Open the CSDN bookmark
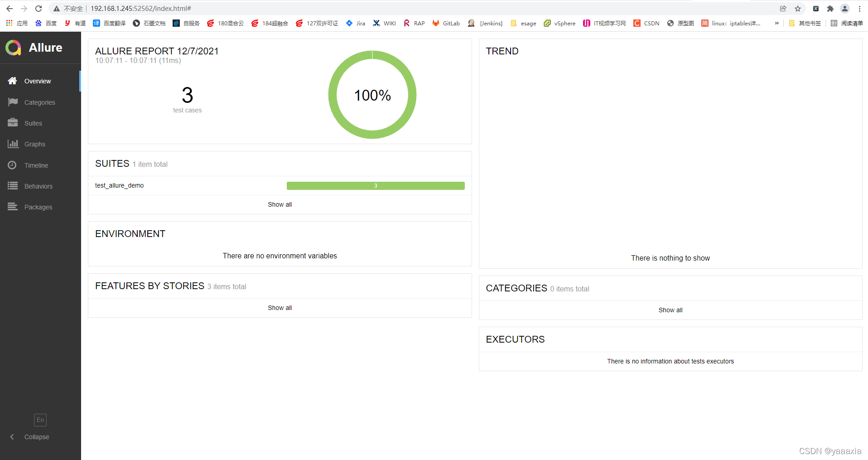 646,23
